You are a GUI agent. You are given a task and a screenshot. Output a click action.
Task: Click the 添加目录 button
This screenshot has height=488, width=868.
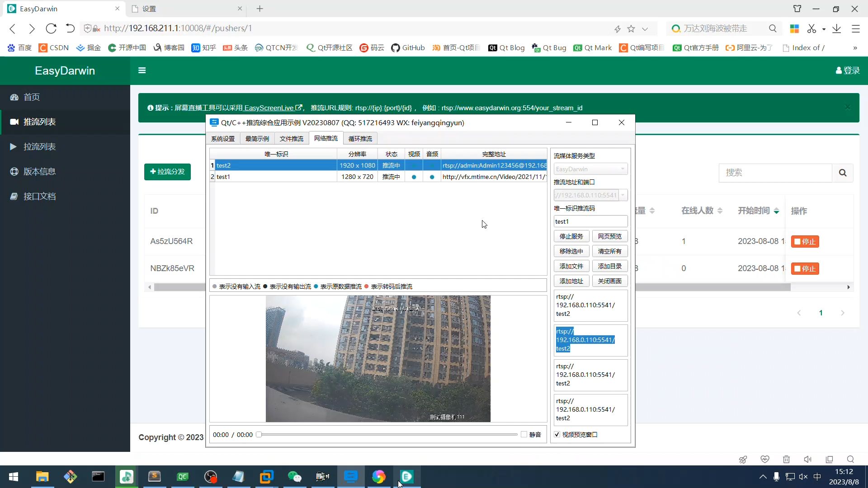tap(610, 266)
